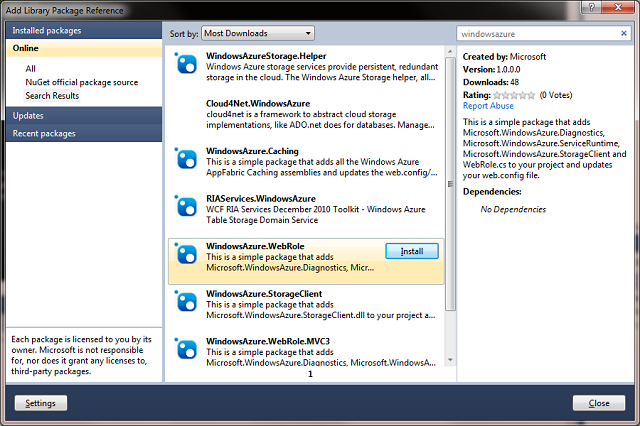The height and width of the screenshot is (426, 640).
Task: Clear the search box with the X icon
Action: click(x=624, y=33)
